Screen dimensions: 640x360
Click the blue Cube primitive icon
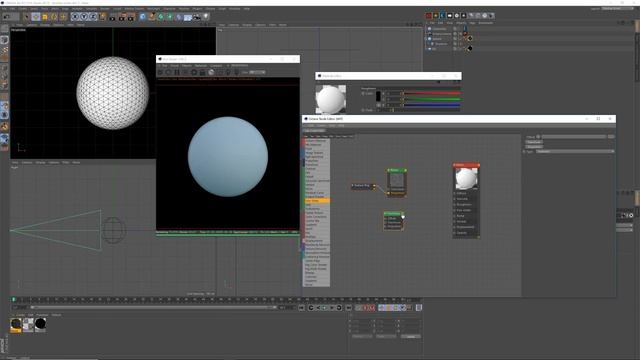pos(142,17)
